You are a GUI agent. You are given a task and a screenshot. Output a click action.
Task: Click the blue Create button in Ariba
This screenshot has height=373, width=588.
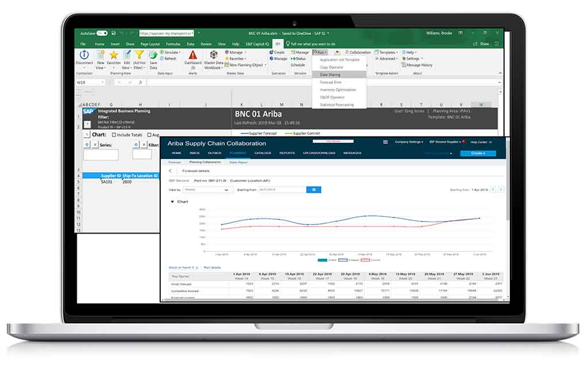coord(478,153)
